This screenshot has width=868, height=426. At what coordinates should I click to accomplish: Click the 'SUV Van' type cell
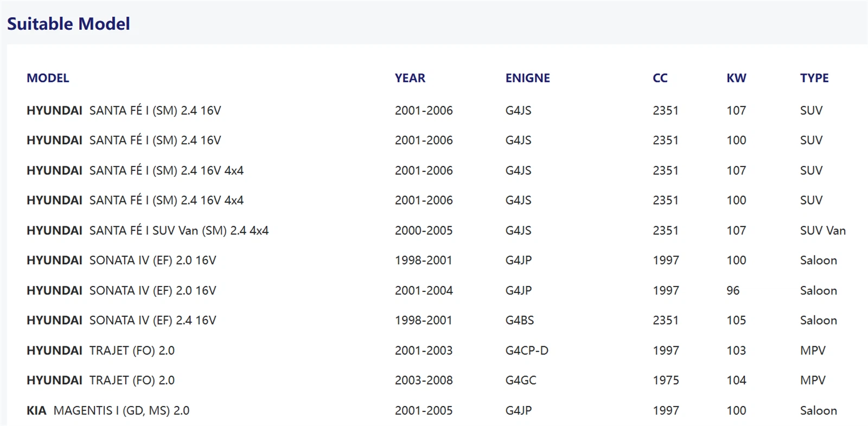pos(823,231)
